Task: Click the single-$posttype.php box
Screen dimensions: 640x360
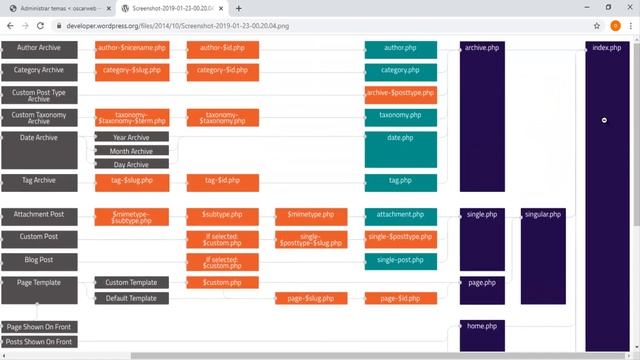Action: point(401,239)
